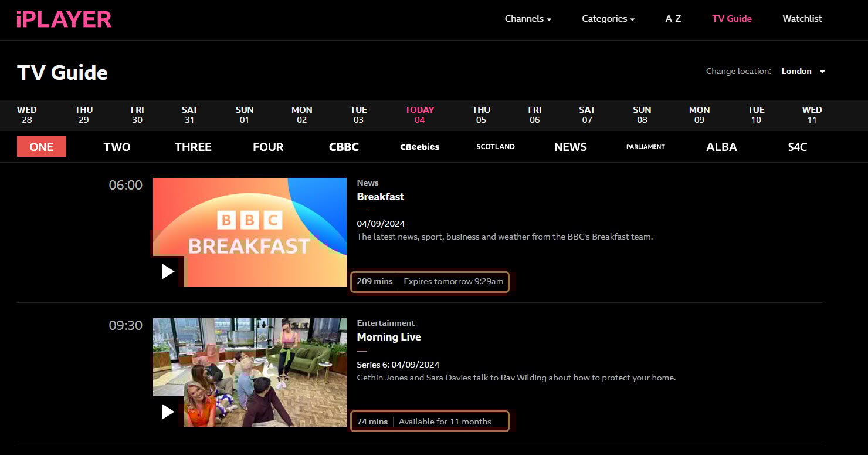The image size is (868, 455).
Task: Open the Channels dropdown
Action: coord(527,18)
